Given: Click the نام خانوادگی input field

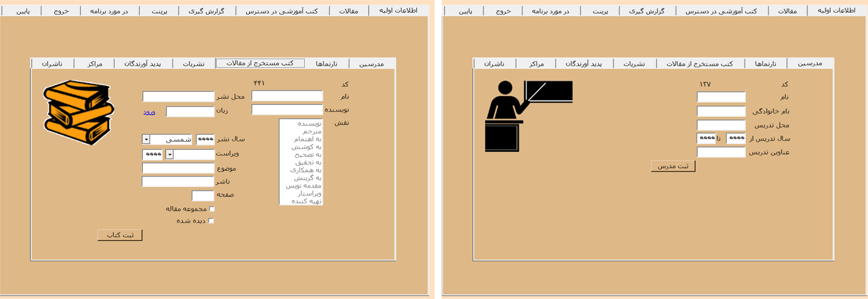Looking at the screenshot, I should pos(721,112).
